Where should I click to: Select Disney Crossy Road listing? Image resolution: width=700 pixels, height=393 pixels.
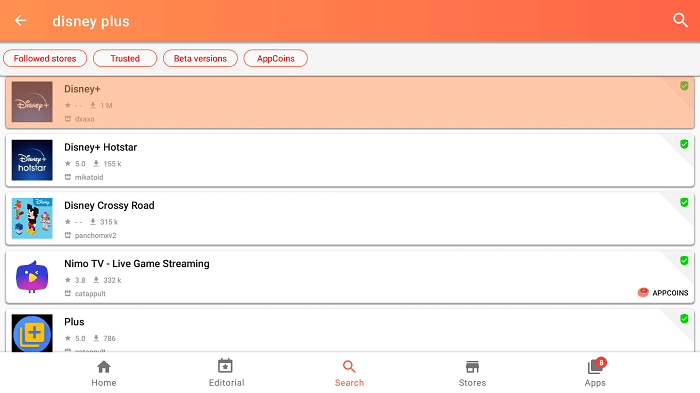point(350,218)
